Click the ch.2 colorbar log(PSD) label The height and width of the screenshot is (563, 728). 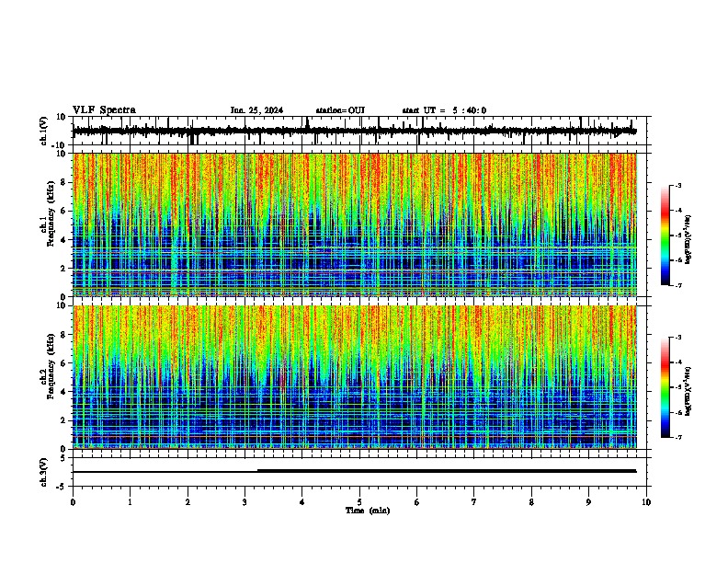pyautogui.click(x=688, y=391)
